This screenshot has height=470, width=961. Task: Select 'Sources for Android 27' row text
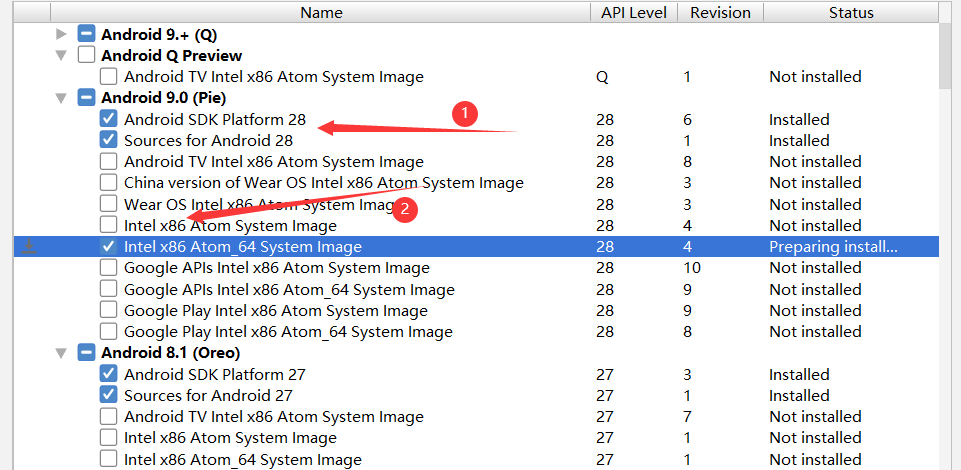click(x=208, y=395)
